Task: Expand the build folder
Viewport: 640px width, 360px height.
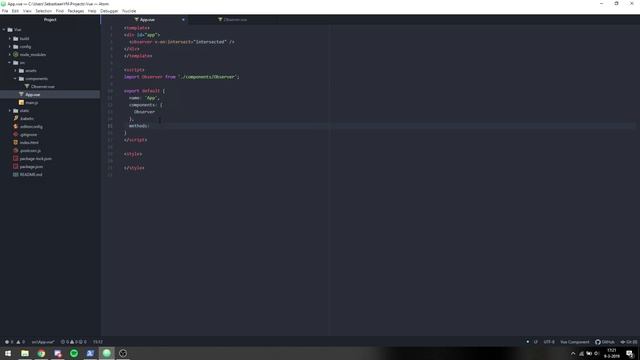Action: pyautogui.click(x=10, y=39)
